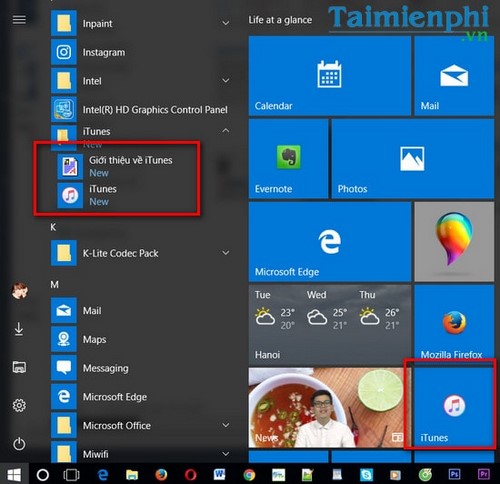500x484 pixels.
Task: Open Maps from the app list
Action: point(141,339)
